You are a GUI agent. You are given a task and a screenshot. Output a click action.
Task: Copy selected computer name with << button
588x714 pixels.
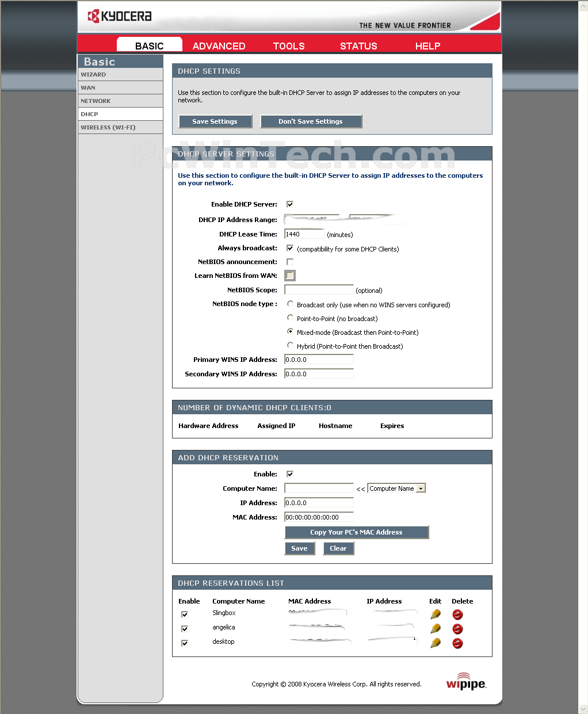pyautogui.click(x=361, y=489)
